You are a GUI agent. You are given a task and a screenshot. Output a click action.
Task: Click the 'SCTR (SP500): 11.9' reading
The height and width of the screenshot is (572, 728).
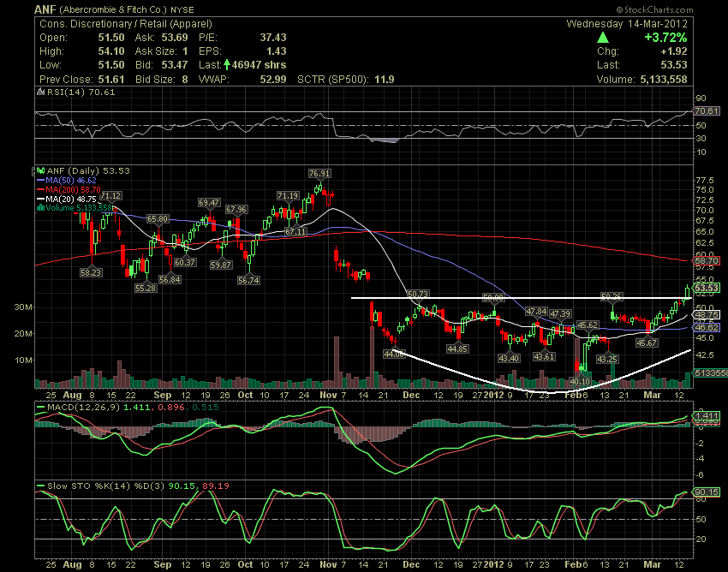[x=346, y=79]
